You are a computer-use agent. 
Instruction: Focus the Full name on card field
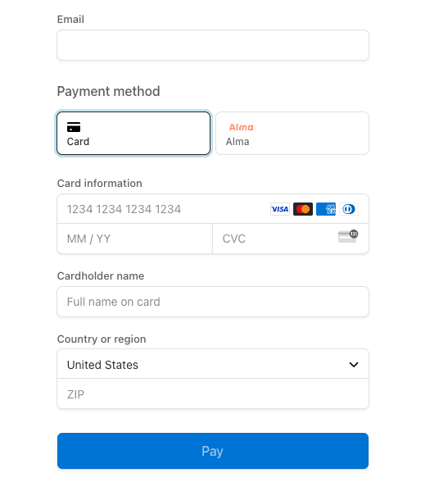(x=213, y=302)
